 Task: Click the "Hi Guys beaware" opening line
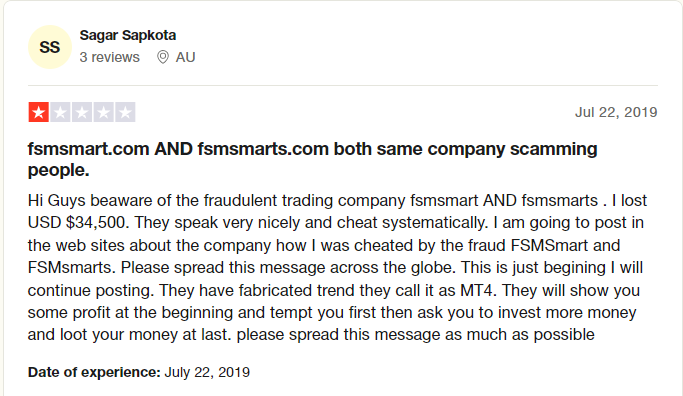[x=337, y=200]
